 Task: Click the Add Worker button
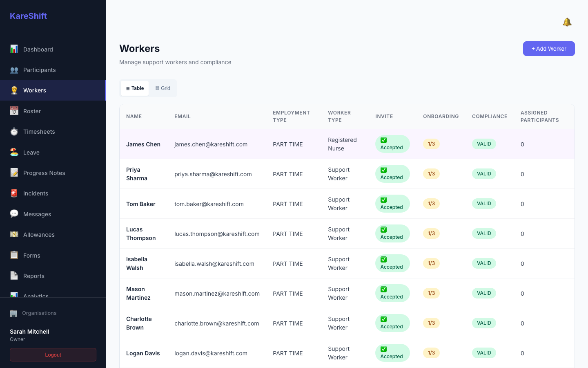click(x=549, y=49)
